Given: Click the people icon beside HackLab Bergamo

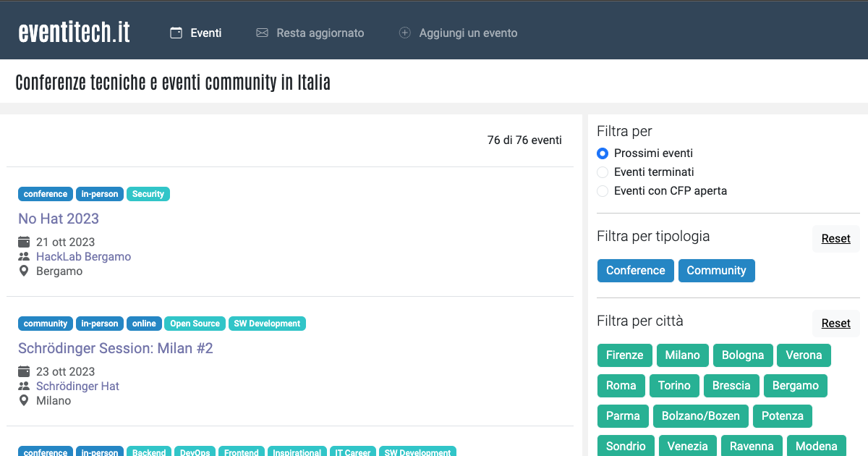Looking at the screenshot, I should click(x=24, y=257).
